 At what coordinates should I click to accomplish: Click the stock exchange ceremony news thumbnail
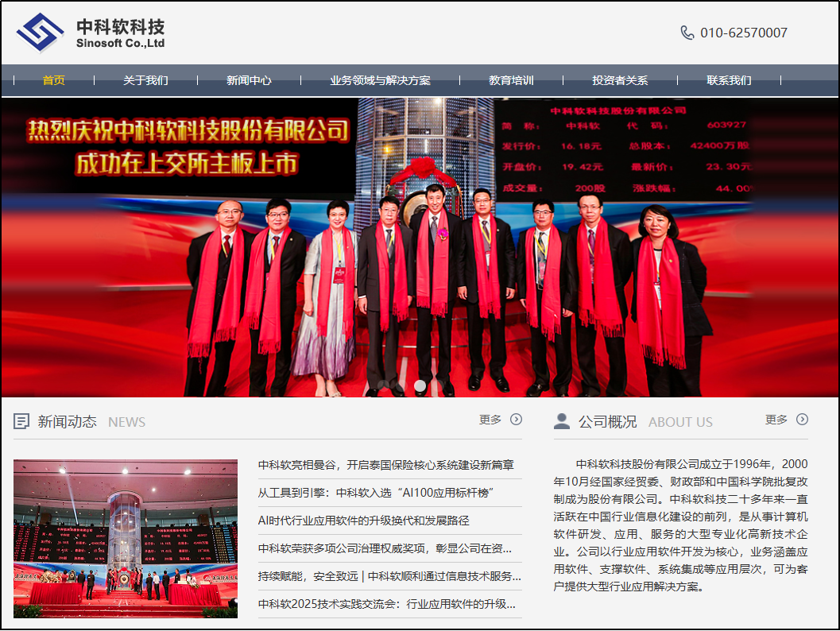pos(126,538)
